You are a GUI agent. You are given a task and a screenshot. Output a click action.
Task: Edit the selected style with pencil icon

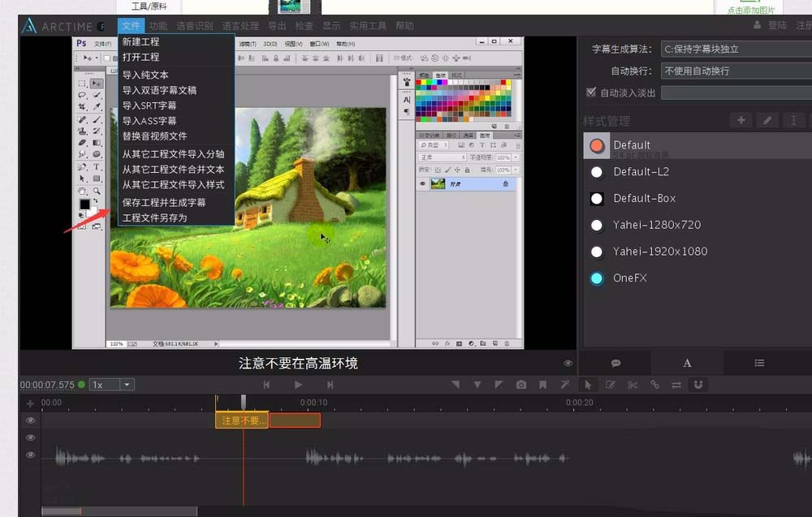767,120
